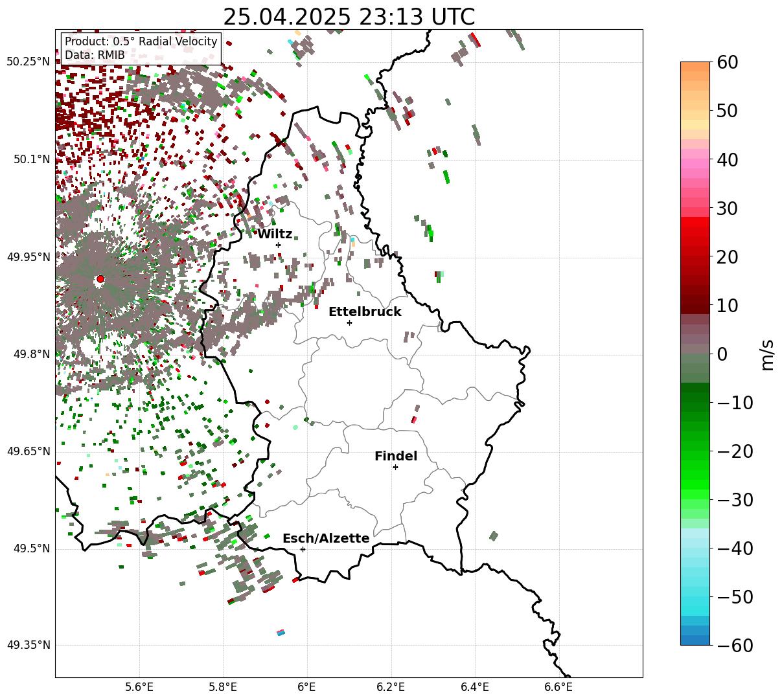Click the 50.25°N latitude label

tap(28, 62)
